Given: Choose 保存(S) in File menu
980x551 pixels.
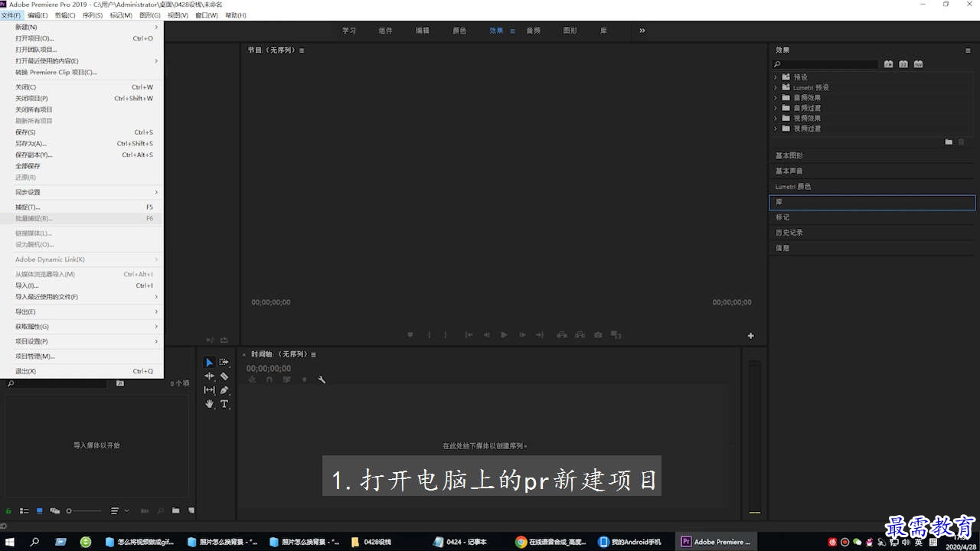Looking at the screenshot, I should pos(82,132).
